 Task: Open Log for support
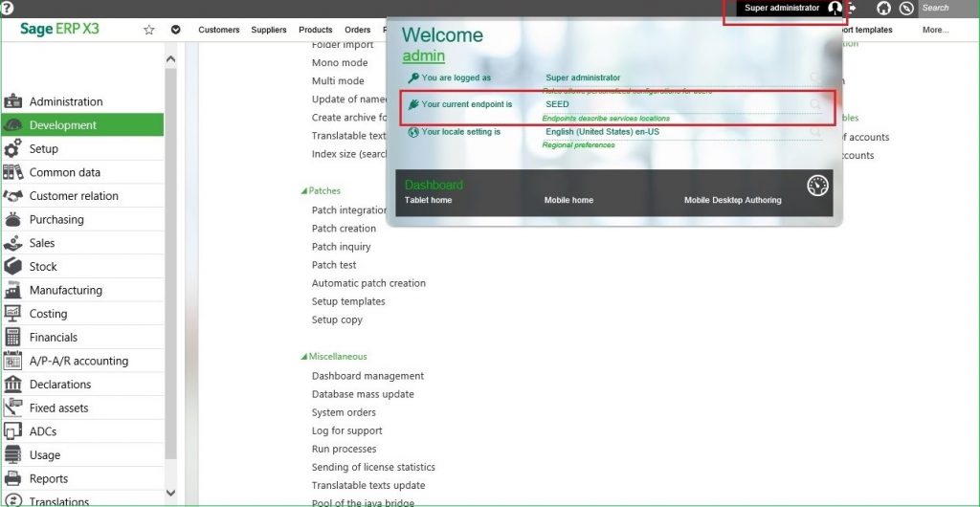coord(346,430)
